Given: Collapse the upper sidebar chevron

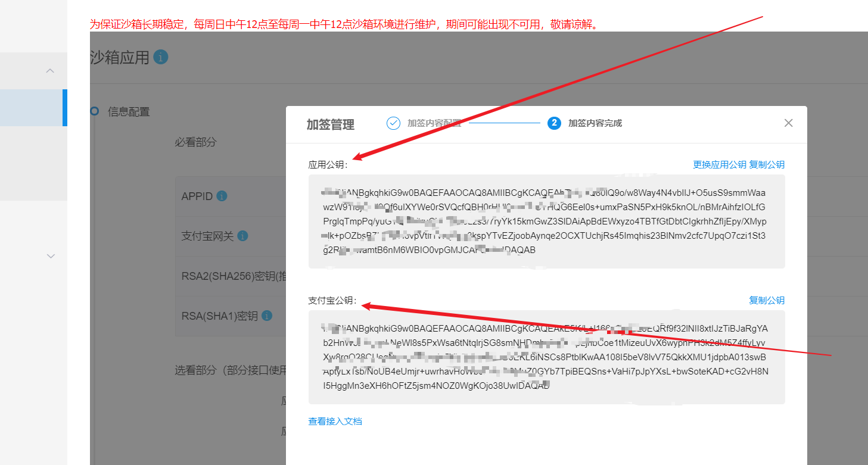Looking at the screenshot, I should point(50,70).
